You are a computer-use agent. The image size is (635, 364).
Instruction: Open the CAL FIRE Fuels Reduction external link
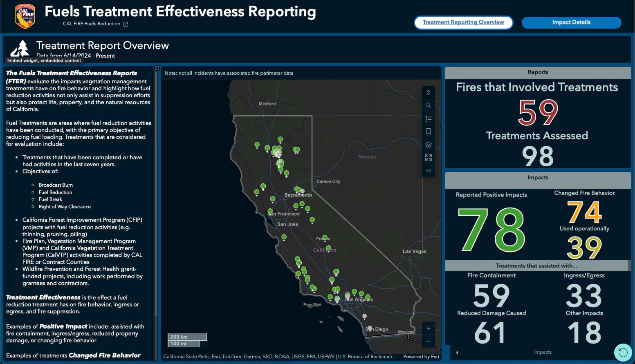pos(126,24)
